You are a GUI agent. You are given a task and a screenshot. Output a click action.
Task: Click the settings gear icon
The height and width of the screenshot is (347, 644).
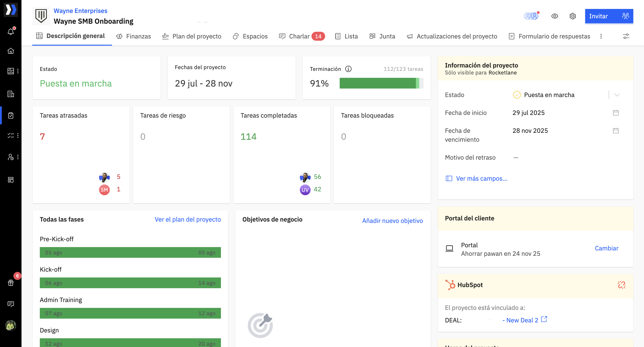click(x=572, y=16)
